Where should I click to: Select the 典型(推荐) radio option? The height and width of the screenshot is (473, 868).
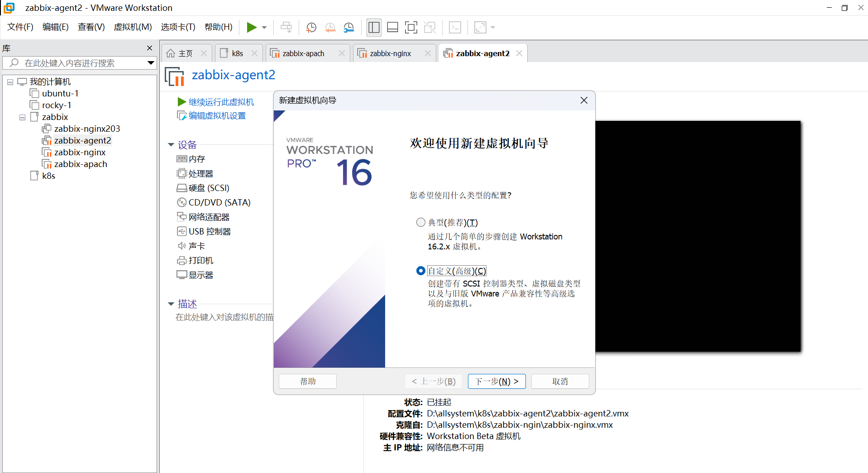[x=421, y=222]
